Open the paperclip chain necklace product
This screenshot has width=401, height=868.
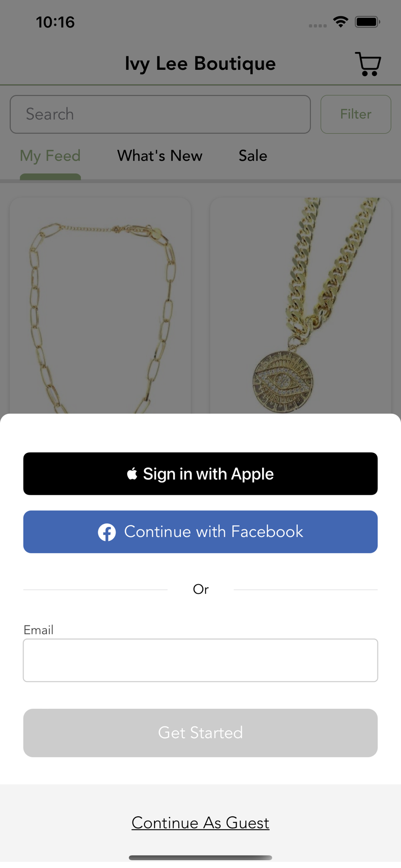[100, 306]
